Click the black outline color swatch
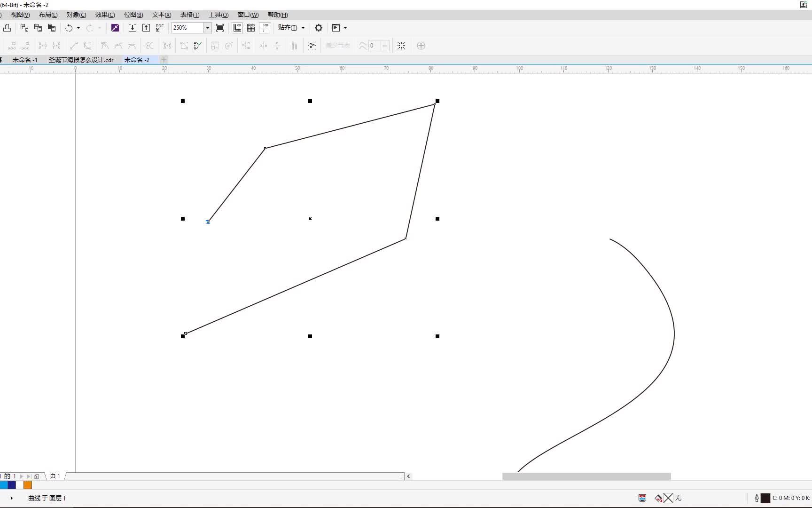This screenshot has height=508, width=812. point(765,498)
